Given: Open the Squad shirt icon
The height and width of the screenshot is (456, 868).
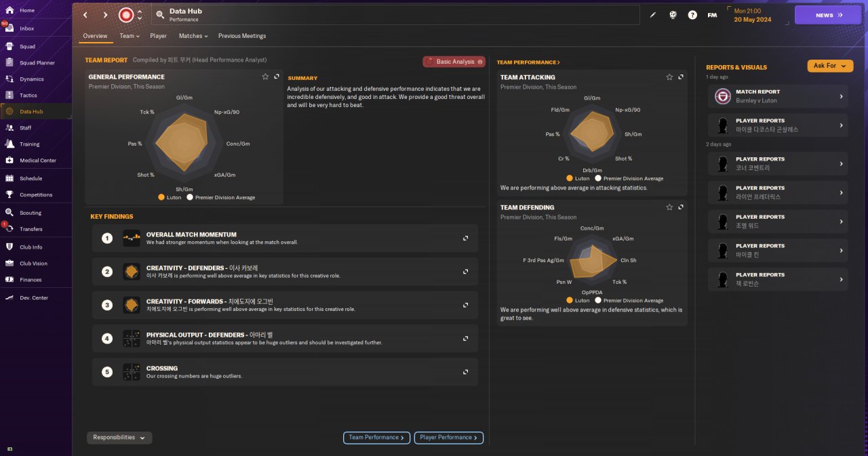Looking at the screenshot, I should [9, 47].
